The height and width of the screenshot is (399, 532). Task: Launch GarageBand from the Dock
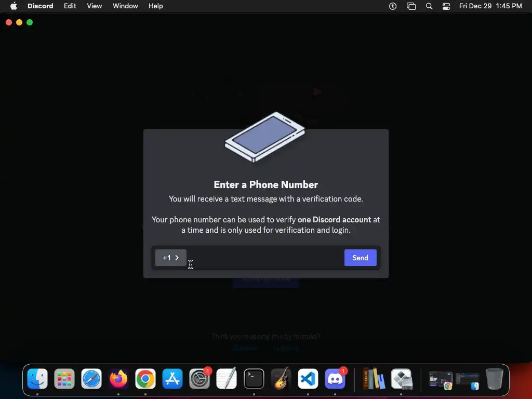pos(281,379)
